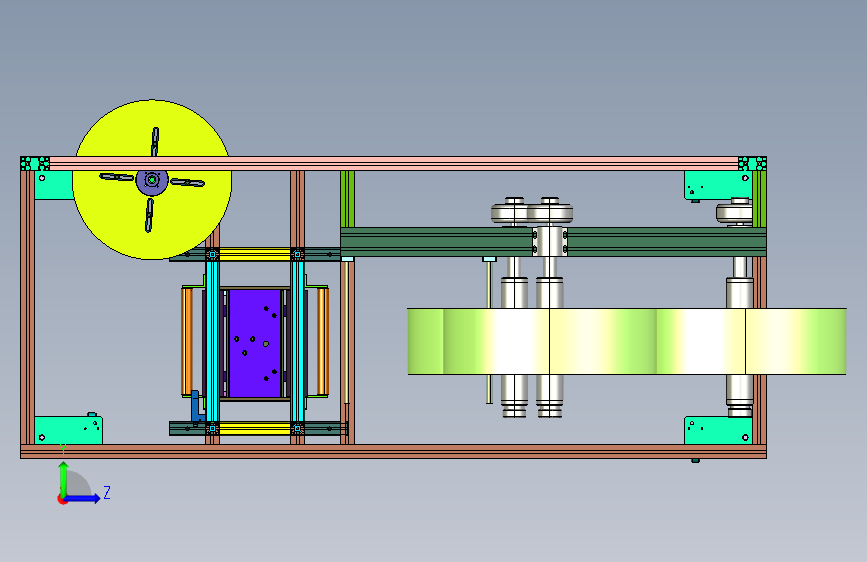Click the pink top frame beam
The height and width of the screenshot is (562, 867).
click(x=394, y=163)
